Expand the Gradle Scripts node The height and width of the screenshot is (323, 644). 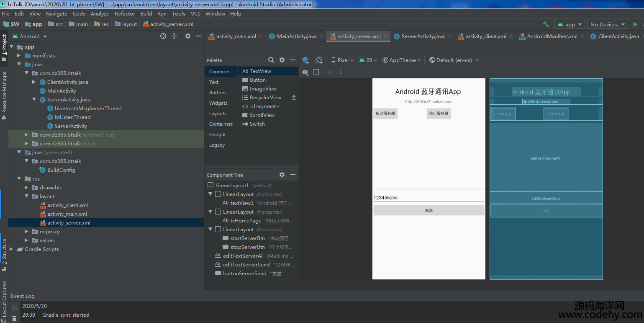click(11, 249)
